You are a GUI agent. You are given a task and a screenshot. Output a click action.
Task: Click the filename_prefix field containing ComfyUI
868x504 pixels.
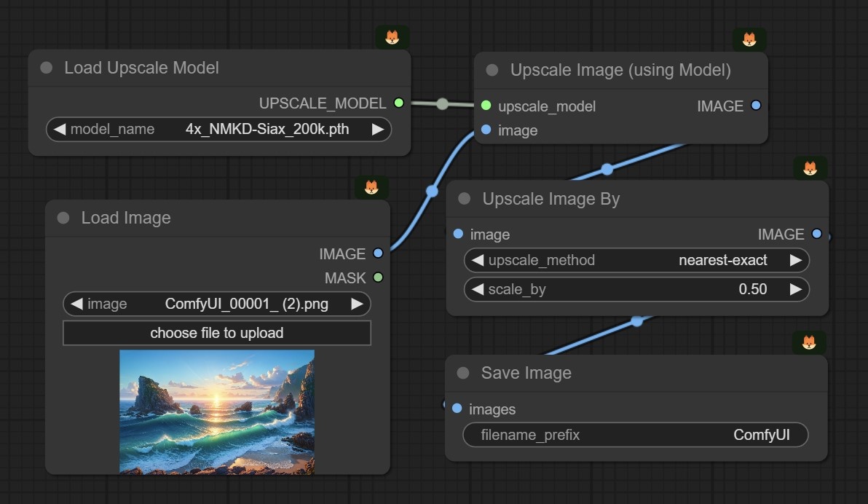[636, 435]
